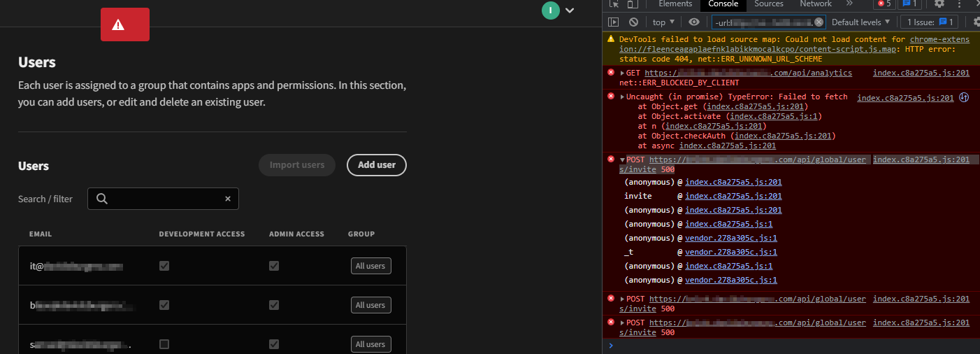
Task: Expand the last POST invite 500 entry
Action: (623, 323)
